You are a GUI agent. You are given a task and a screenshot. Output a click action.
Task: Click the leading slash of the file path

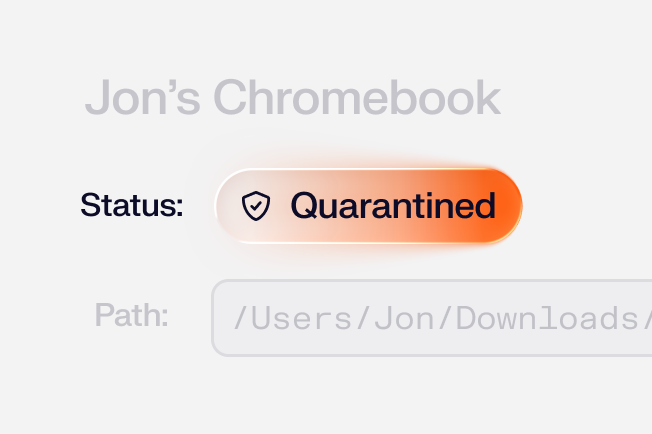click(x=240, y=319)
